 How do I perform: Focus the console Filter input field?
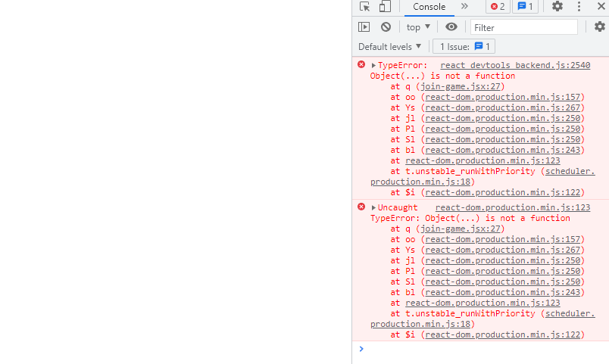click(x=524, y=27)
